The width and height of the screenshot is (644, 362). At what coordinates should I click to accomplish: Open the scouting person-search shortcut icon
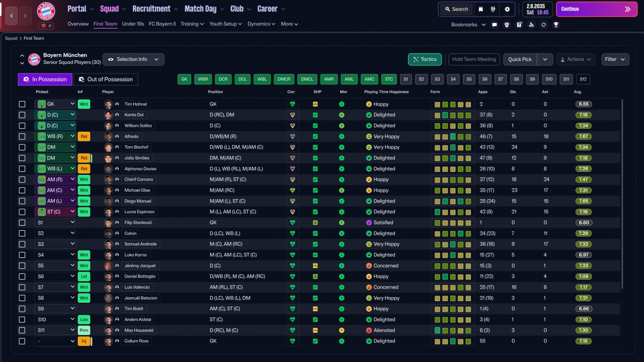[531, 25]
